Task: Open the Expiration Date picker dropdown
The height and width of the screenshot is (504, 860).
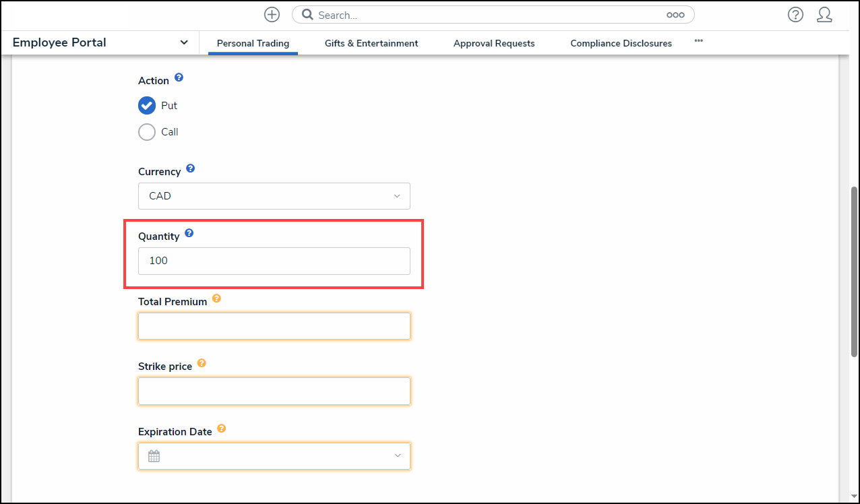Action: [274, 456]
